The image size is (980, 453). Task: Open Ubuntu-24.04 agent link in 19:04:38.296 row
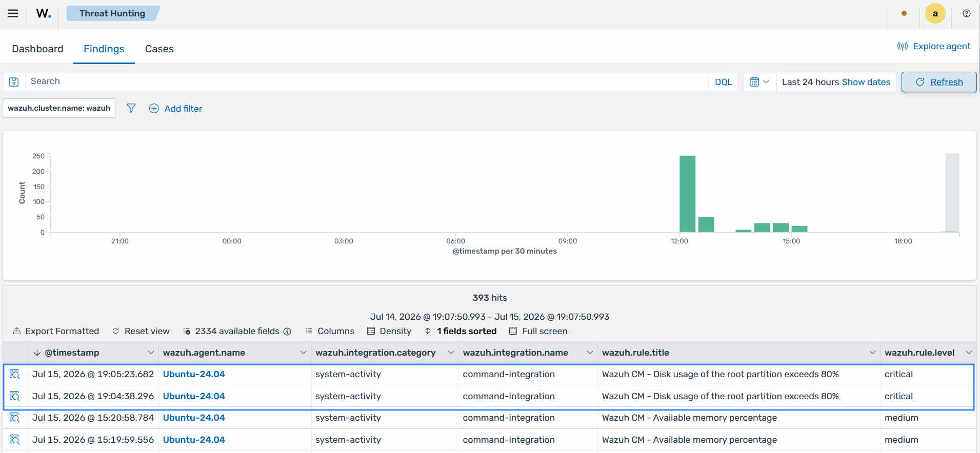[194, 396]
